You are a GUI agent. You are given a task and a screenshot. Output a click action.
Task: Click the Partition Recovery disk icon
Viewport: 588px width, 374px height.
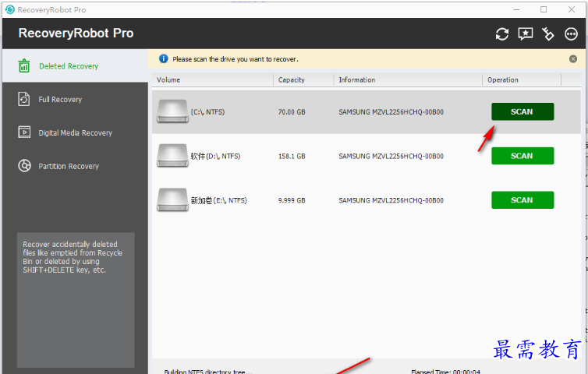(x=24, y=166)
